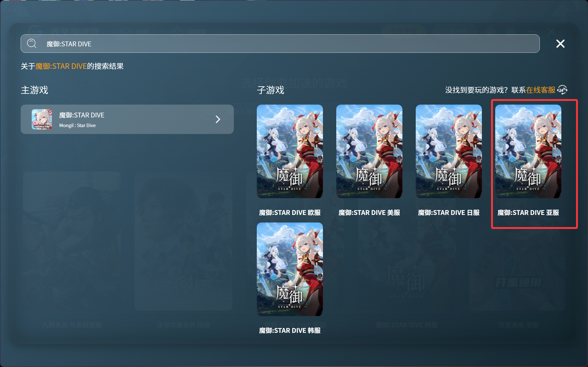
Task: Click the 24h customer service icon
Action: click(563, 90)
